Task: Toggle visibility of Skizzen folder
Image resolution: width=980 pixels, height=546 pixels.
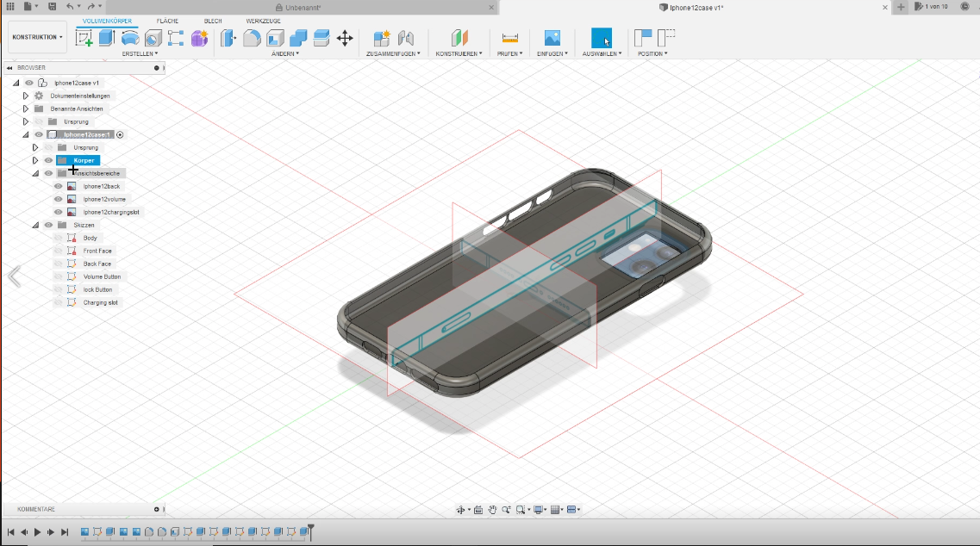Action: (48, 225)
